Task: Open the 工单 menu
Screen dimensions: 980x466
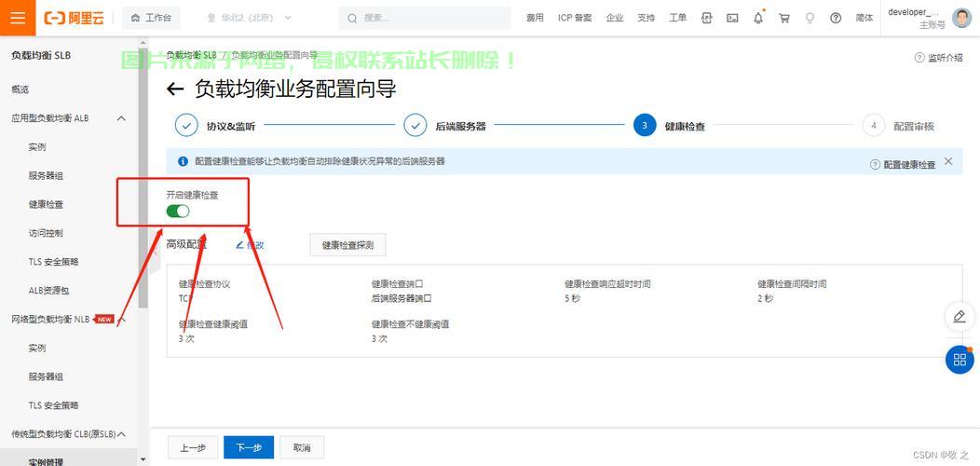Action: (x=677, y=18)
